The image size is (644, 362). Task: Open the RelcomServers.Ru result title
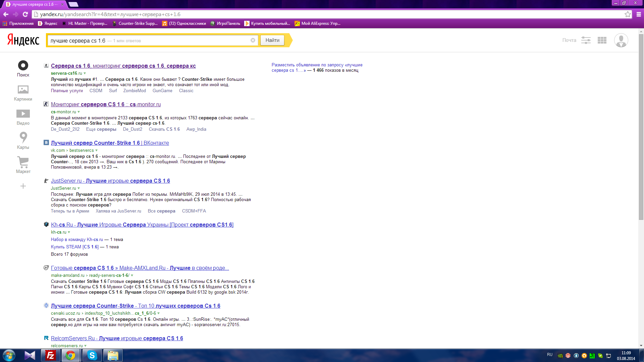(117, 339)
